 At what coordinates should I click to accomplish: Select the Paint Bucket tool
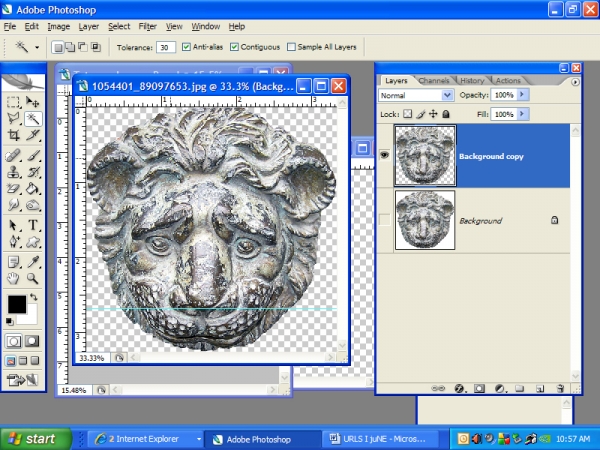click(x=33, y=189)
